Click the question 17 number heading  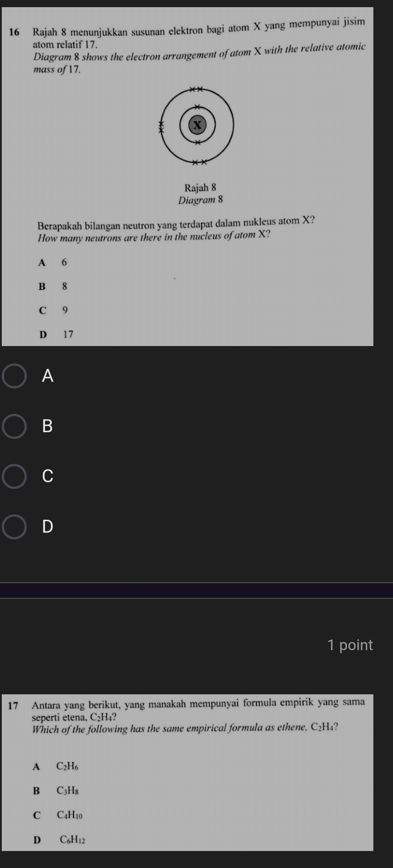pos(13,705)
